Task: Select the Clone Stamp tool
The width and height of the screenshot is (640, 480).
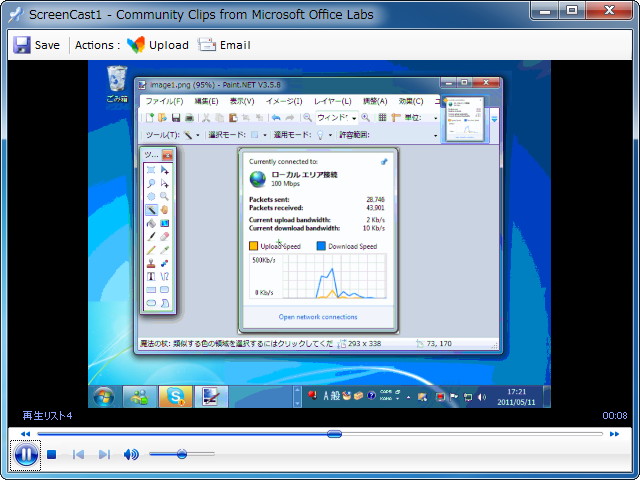Action: pyautogui.click(x=151, y=263)
